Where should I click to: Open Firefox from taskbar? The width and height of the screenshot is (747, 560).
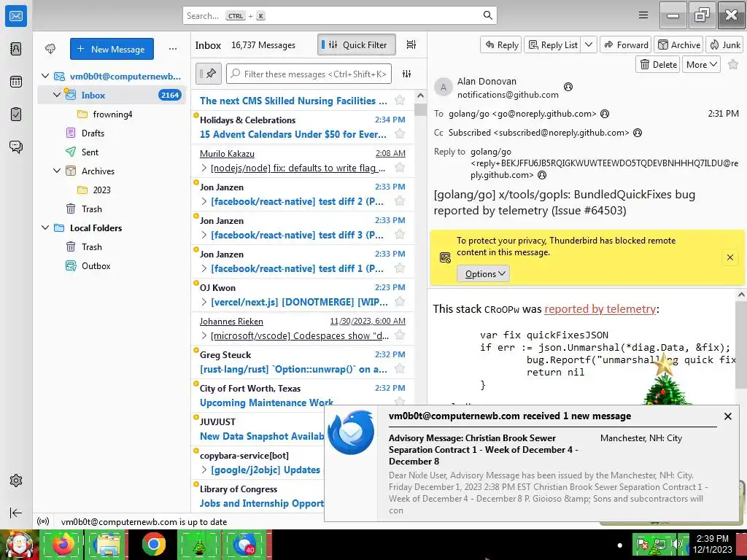pyautogui.click(x=63, y=545)
